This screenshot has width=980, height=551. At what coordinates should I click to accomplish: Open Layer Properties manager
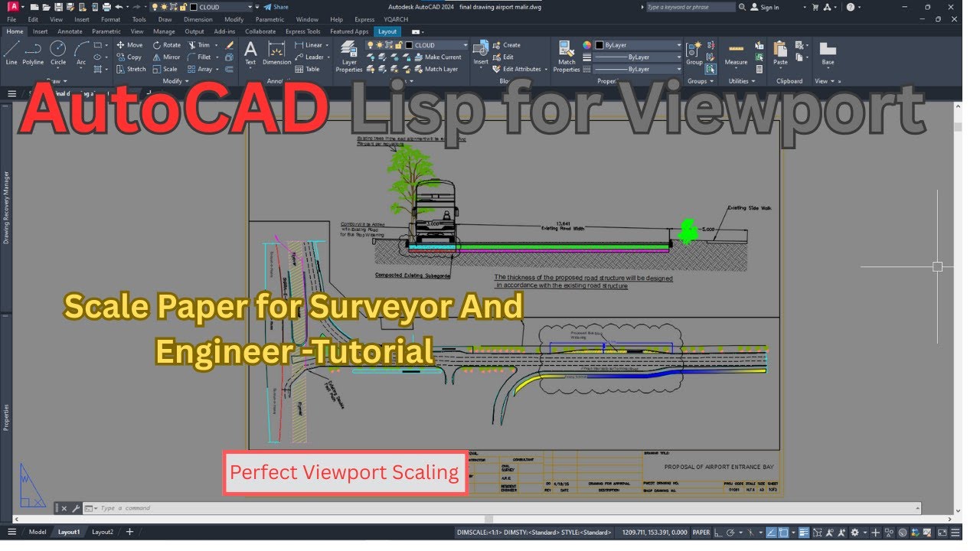coord(349,56)
